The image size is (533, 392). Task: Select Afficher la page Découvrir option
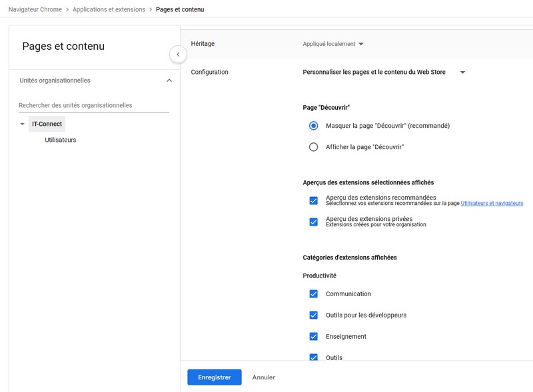(x=314, y=147)
